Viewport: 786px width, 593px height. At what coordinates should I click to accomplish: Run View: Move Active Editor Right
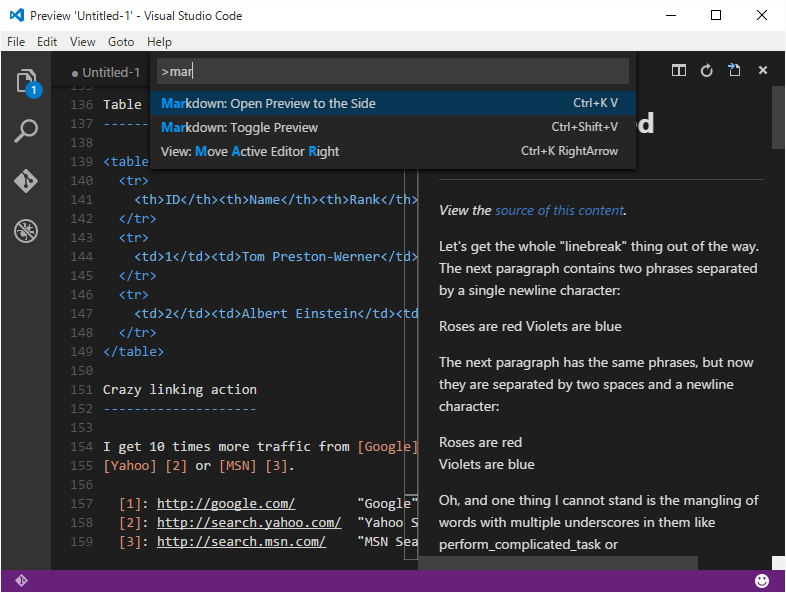[392, 151]
